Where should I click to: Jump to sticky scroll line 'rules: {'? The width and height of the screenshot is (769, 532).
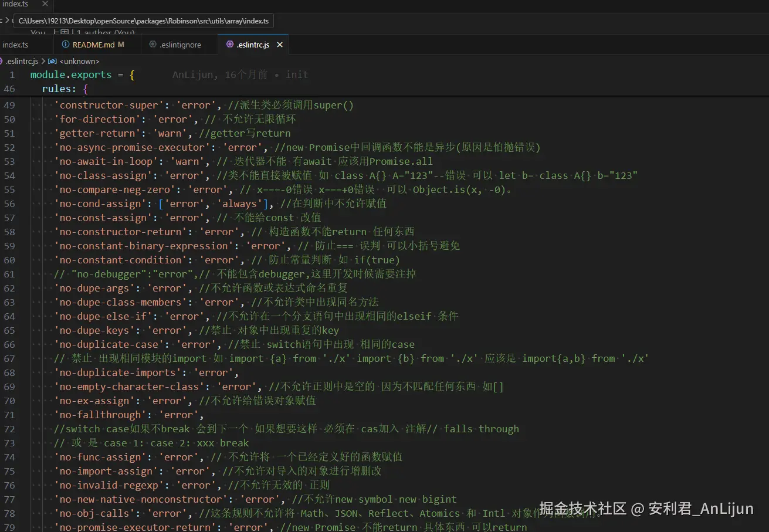[x=65, y=89]
